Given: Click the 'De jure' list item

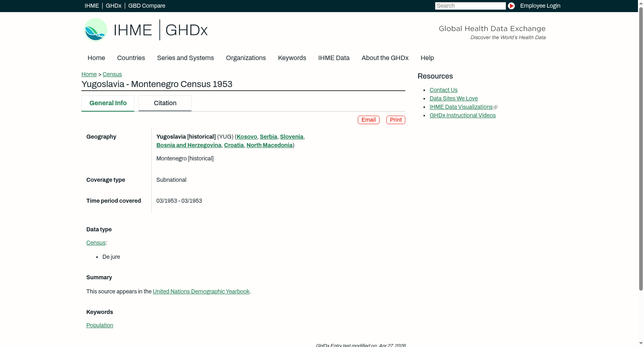Looking at the screenshot, I should point(111,257).
